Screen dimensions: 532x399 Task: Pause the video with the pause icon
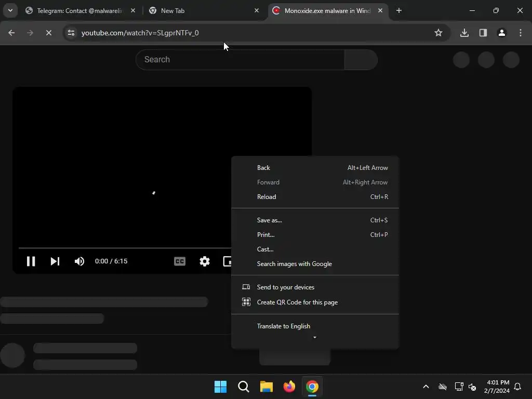(x=31, y=261)
